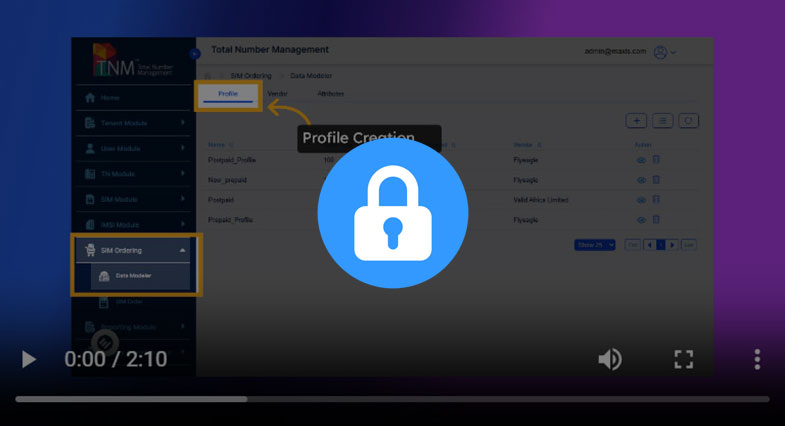The height and width of the screenshot is (426, 785).
Task: Open the video's three-dot options menu
Action: [757, 359]
